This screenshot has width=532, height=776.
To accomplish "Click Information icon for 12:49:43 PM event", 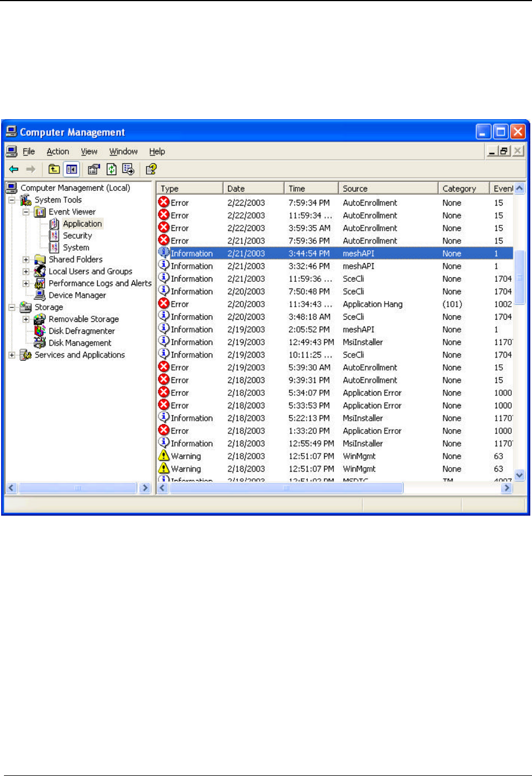I will [x=164, y=342].
